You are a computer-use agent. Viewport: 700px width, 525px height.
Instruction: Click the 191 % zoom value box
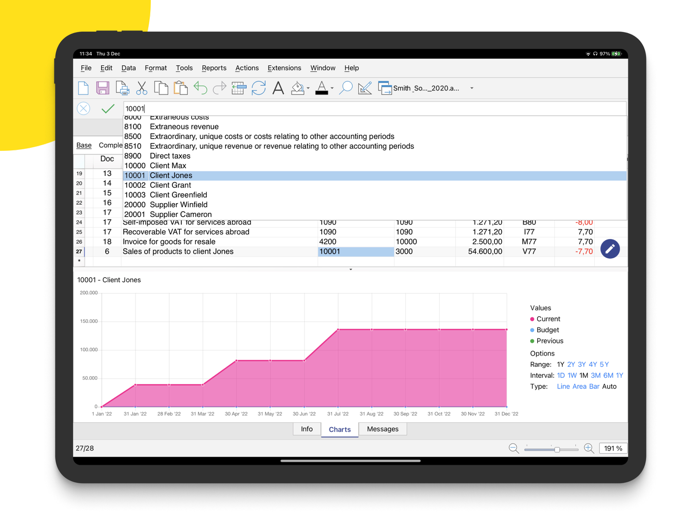coord(612,448)
